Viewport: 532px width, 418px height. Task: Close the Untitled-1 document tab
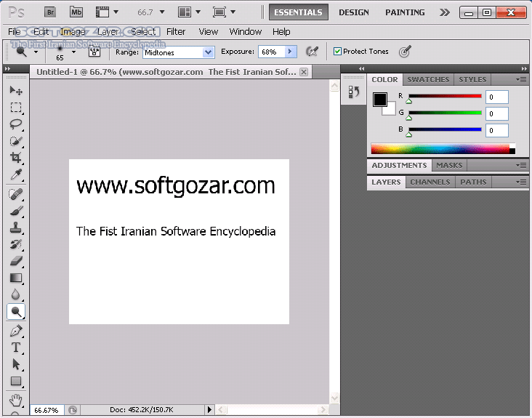304,72
